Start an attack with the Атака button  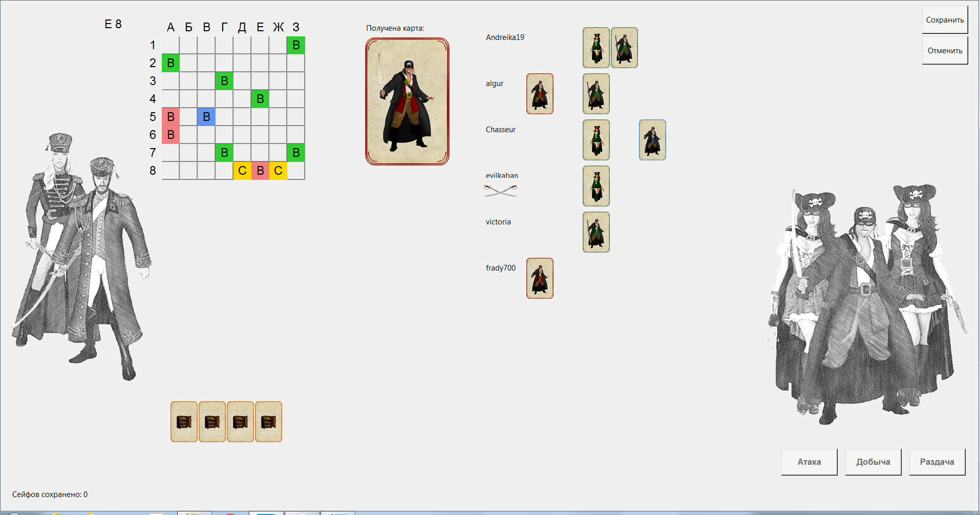[x=809, y=462]
